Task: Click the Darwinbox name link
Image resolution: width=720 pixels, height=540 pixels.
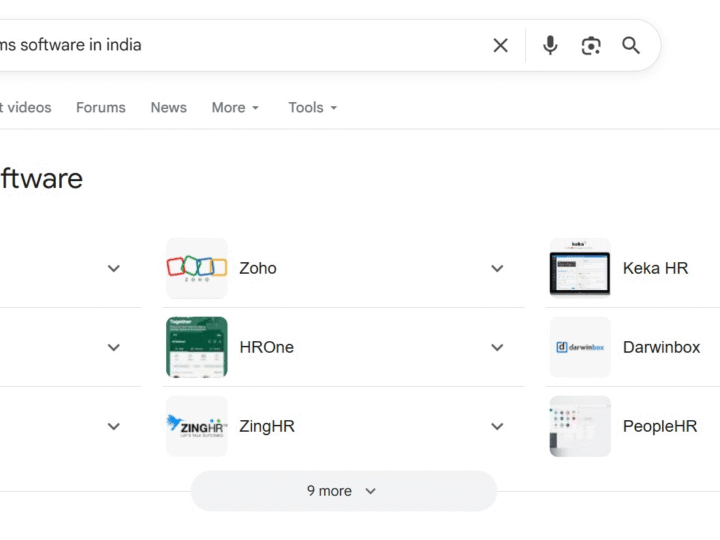Action: click(x=661, y=347)
